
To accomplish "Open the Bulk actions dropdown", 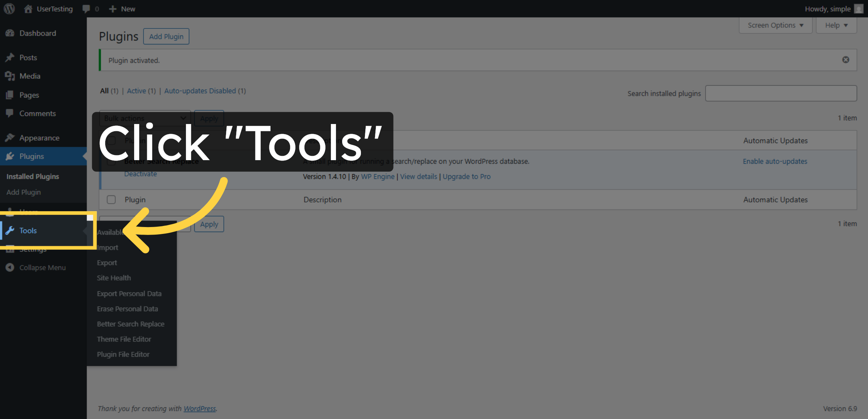I will pos(145,118).
